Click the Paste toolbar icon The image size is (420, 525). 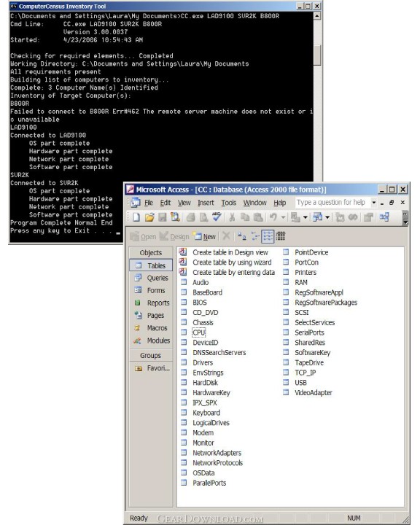tap(258, 217)
